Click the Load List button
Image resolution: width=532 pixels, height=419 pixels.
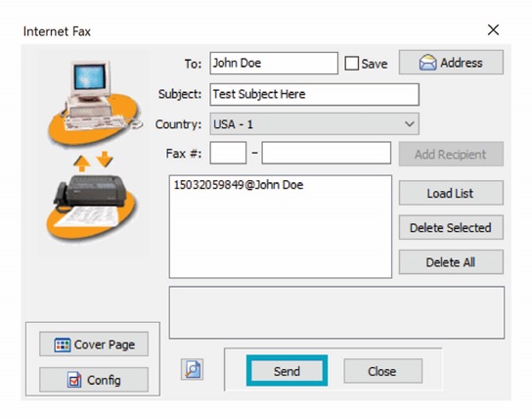click(451, 193)
